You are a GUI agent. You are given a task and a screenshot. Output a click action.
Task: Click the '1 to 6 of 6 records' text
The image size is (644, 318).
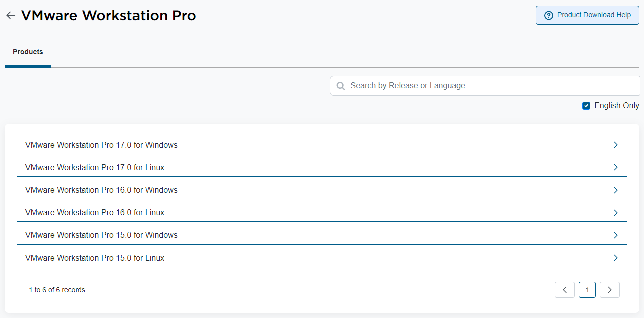(x=57, y=290)
